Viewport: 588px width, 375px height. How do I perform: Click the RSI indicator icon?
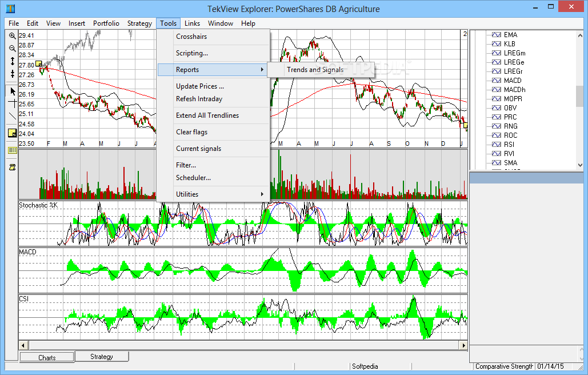[x=496, y=145]
